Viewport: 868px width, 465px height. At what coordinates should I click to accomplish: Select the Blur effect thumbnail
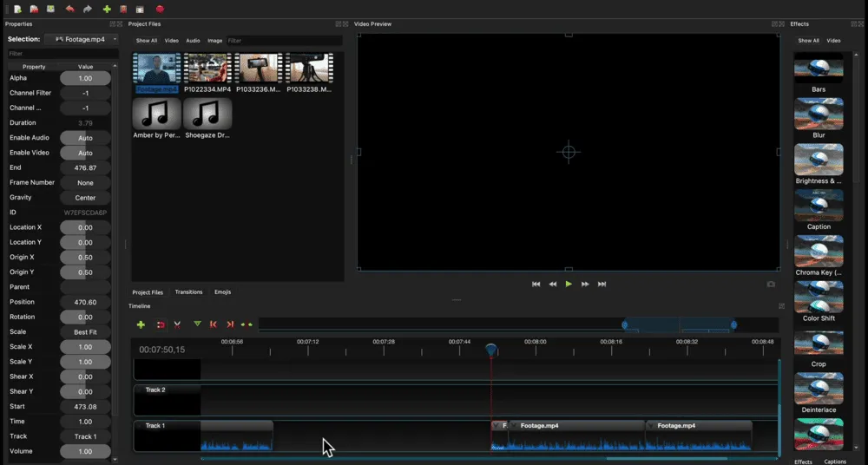pos(819,114)
